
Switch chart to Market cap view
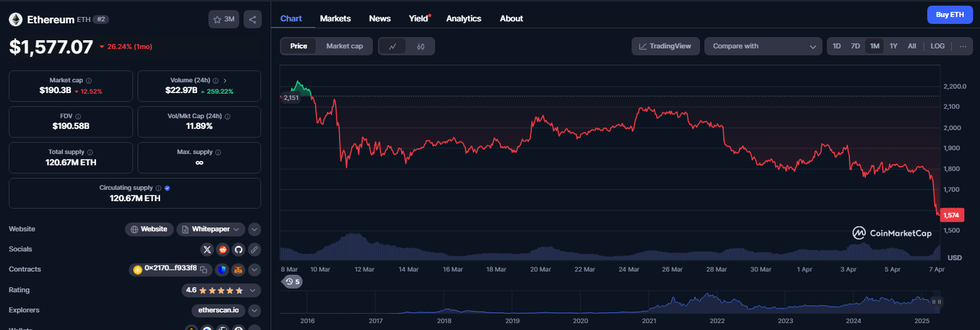pos(345,46)
